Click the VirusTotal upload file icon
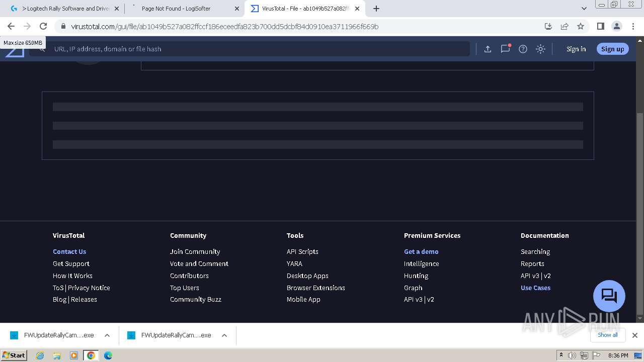 (x=488, y=49)
